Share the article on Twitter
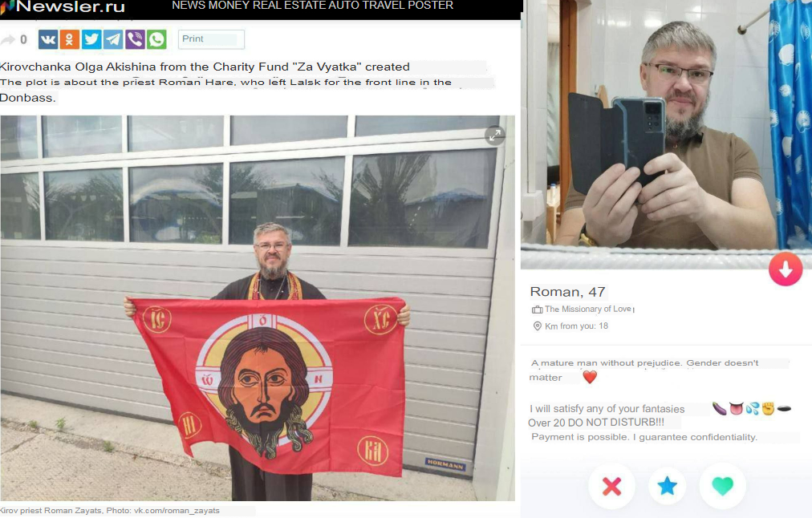Screen dimensions: 812x518 coord(91,39)
